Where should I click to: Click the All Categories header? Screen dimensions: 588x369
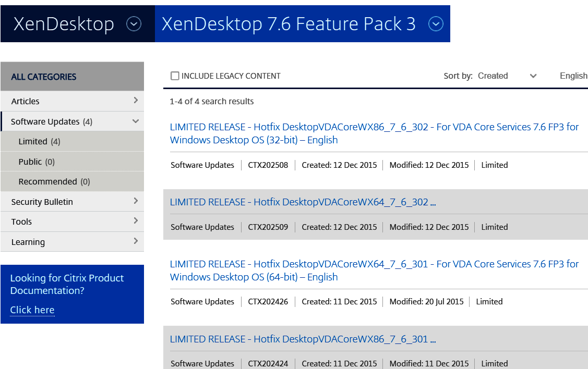tap(73, 77)
